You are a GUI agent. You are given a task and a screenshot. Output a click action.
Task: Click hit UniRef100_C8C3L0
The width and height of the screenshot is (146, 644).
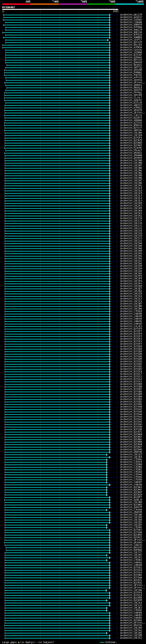131,201
